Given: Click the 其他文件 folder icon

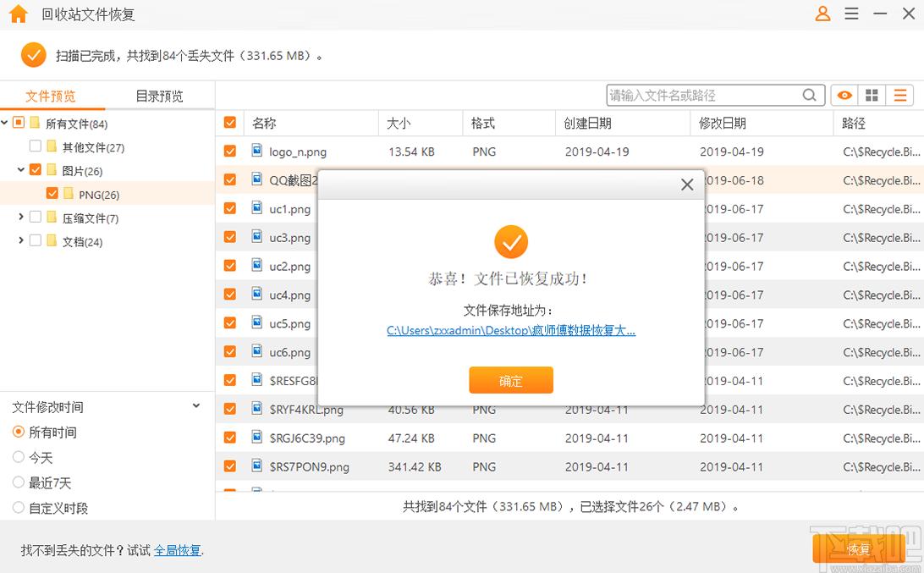Looking at the screenshot, I should tap(52, 146).
